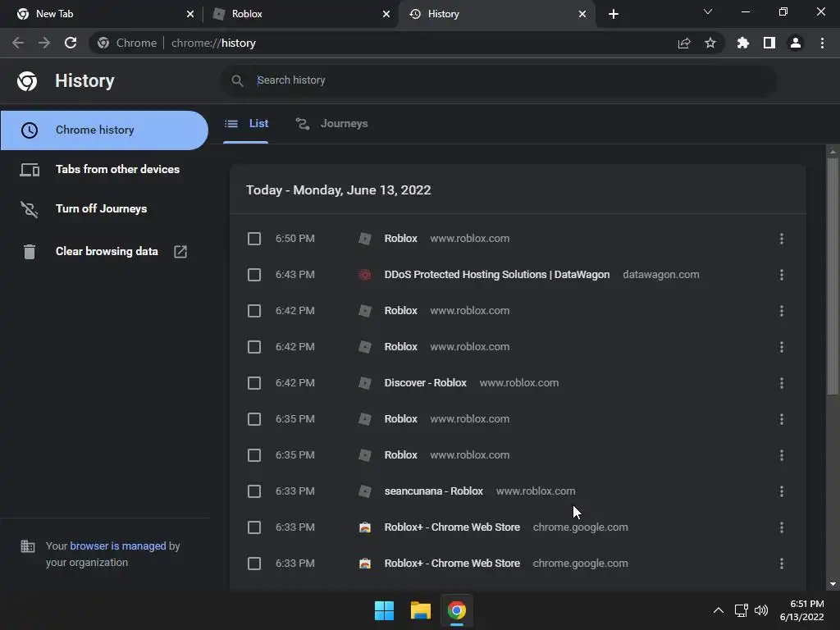Close the New Tab tab
This screenshot has height=630, width=840.
[x=190, y=14]
